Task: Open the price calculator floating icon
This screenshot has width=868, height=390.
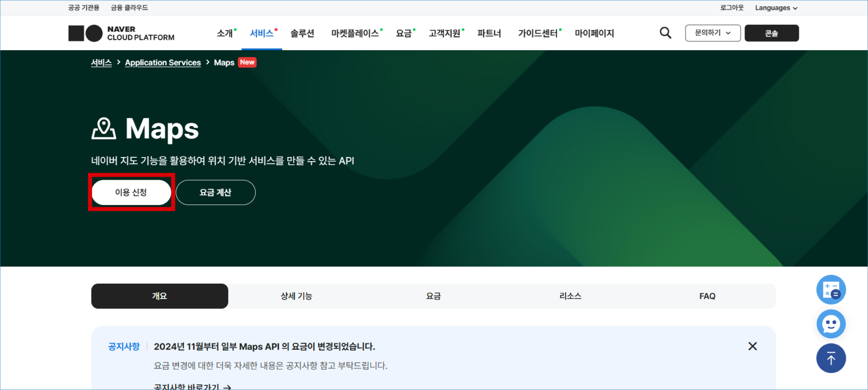Action: (831, 290)
